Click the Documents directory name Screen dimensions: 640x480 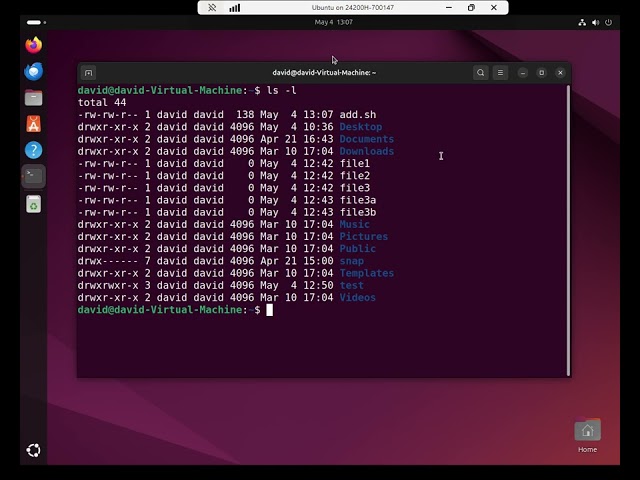(367, 139)
